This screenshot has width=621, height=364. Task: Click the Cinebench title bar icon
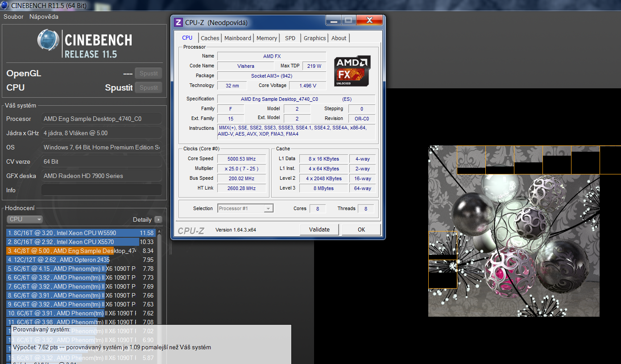(4, 5)
